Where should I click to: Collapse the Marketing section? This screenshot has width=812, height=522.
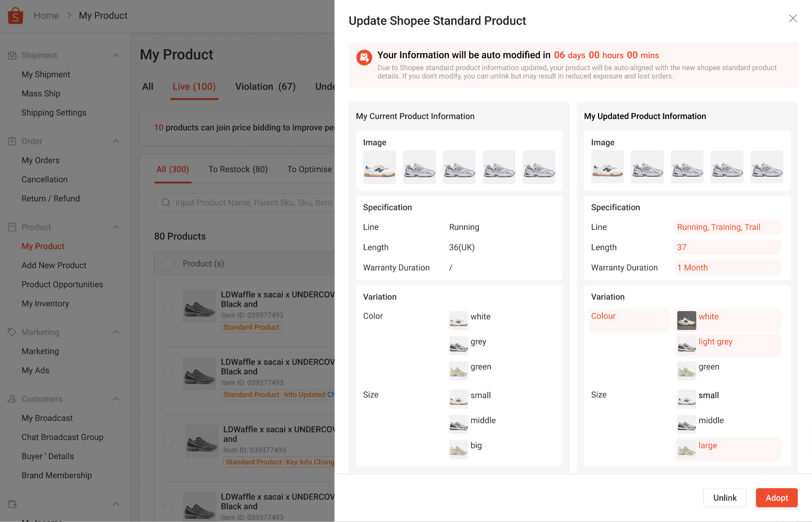(116, 332)
